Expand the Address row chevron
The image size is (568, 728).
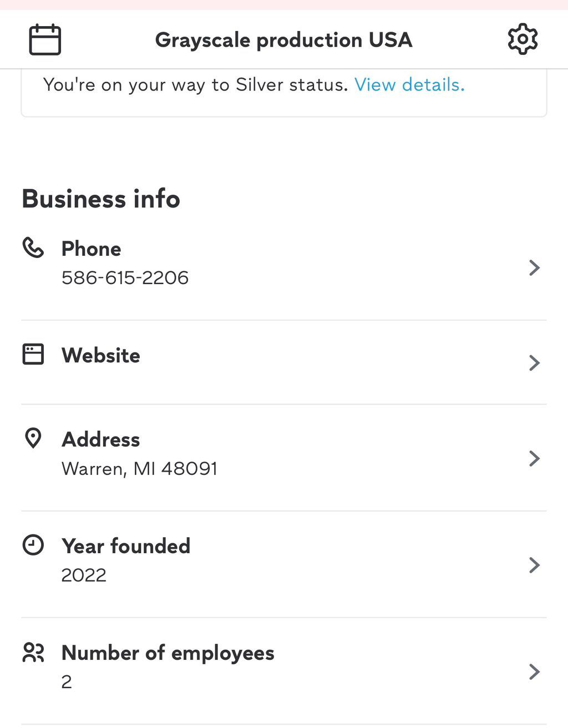click(534, 458)
